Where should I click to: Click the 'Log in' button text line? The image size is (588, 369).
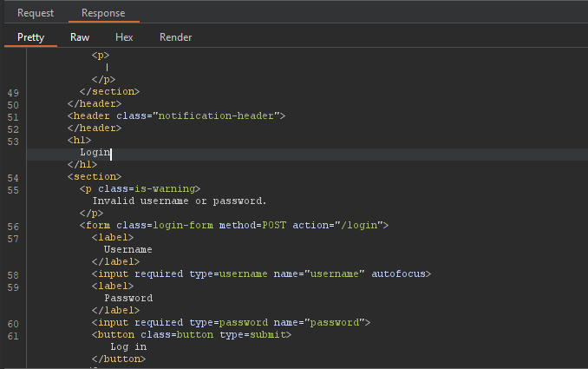click(128, 346)
